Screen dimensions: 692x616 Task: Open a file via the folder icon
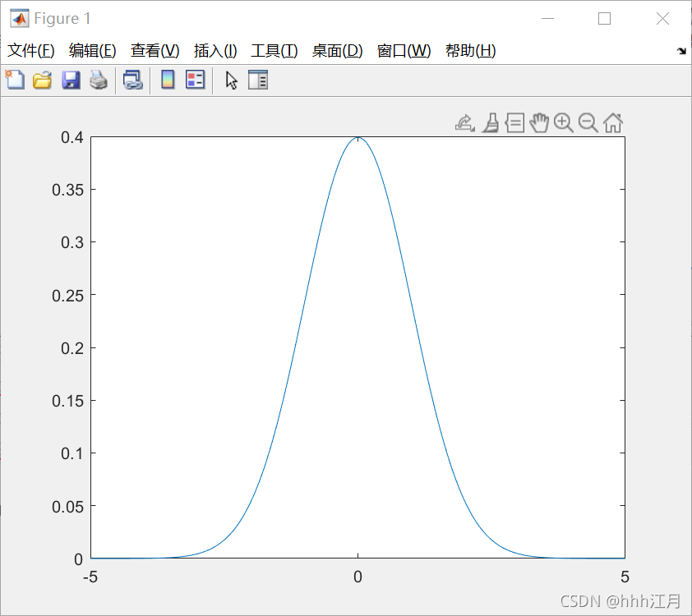tap(43, 80)
